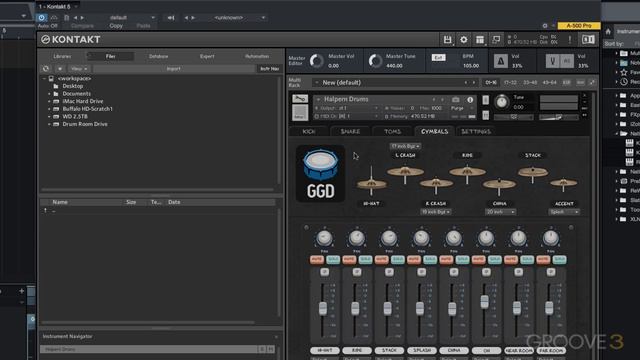The width and height of the screenshot is (640, 360).
Task: Click the home icon in DAW browser
Action: click(x=608, y=31)
